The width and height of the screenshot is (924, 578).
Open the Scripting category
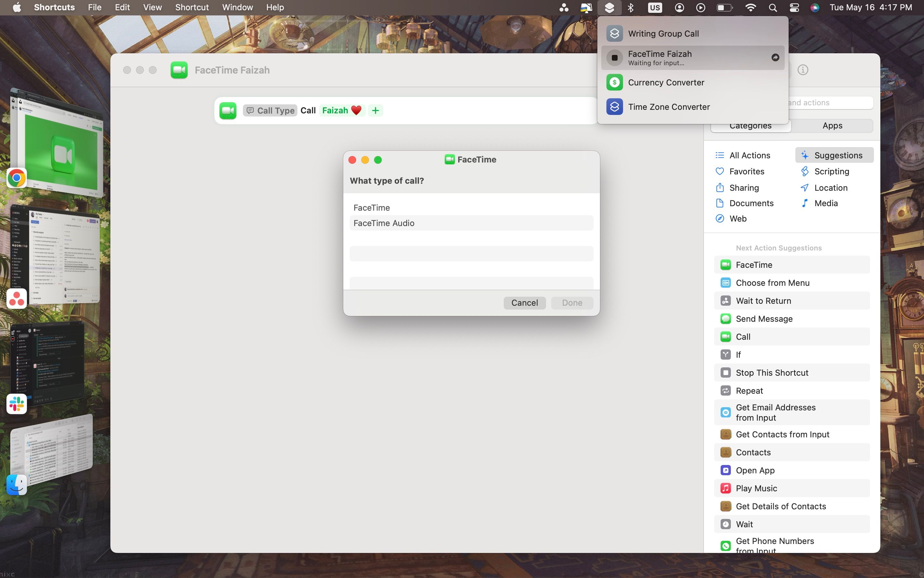(x=825, y=171)
